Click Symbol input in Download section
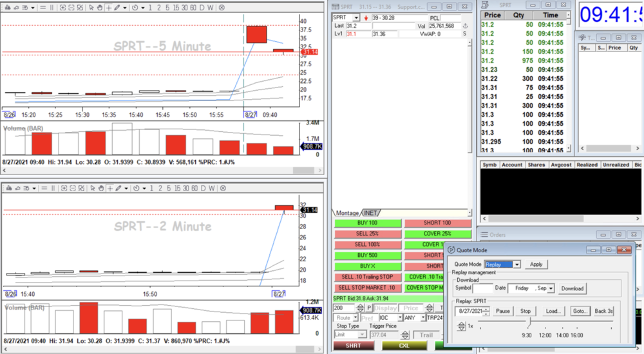Image resolution: width=644 pixels, height=354 pixels. tap(482, 288)
